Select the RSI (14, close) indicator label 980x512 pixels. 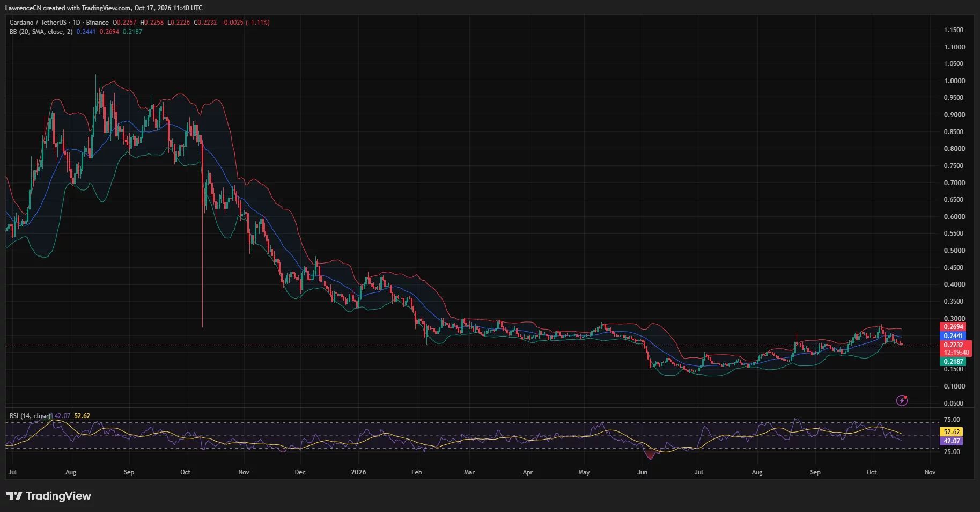click(x=30, y=416)
